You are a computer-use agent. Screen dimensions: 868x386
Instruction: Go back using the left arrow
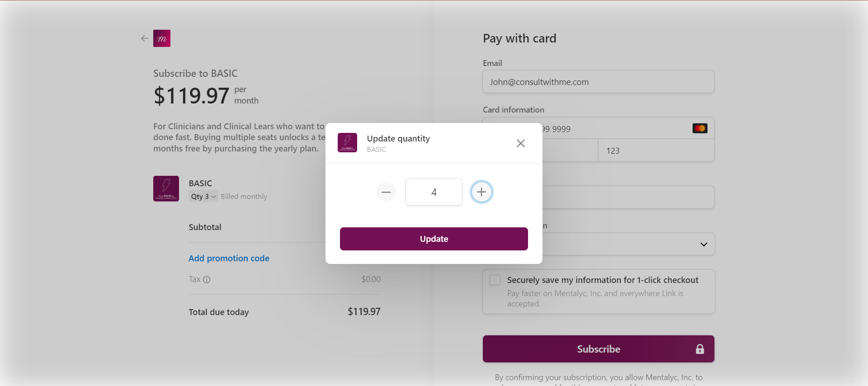pyautogui.click(x=145, y=38)
